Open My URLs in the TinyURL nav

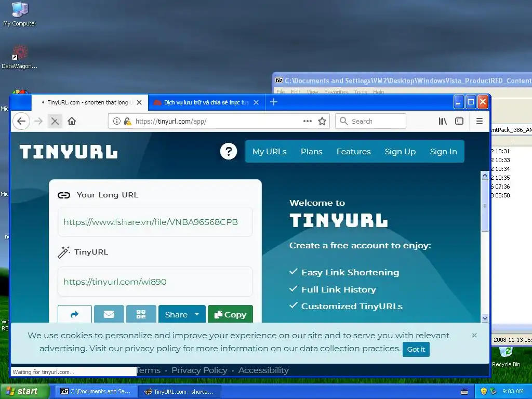[270, 151]
